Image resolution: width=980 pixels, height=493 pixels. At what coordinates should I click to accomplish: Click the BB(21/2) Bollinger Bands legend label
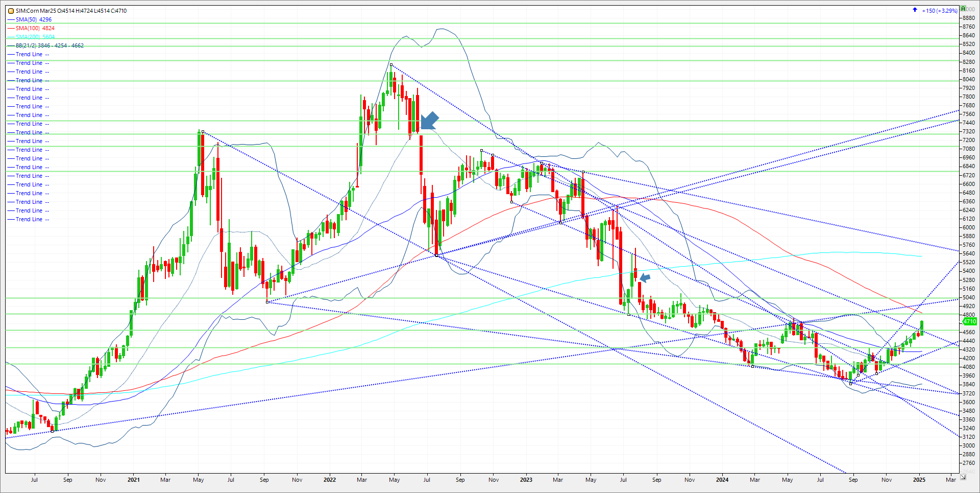click(49, 45)
